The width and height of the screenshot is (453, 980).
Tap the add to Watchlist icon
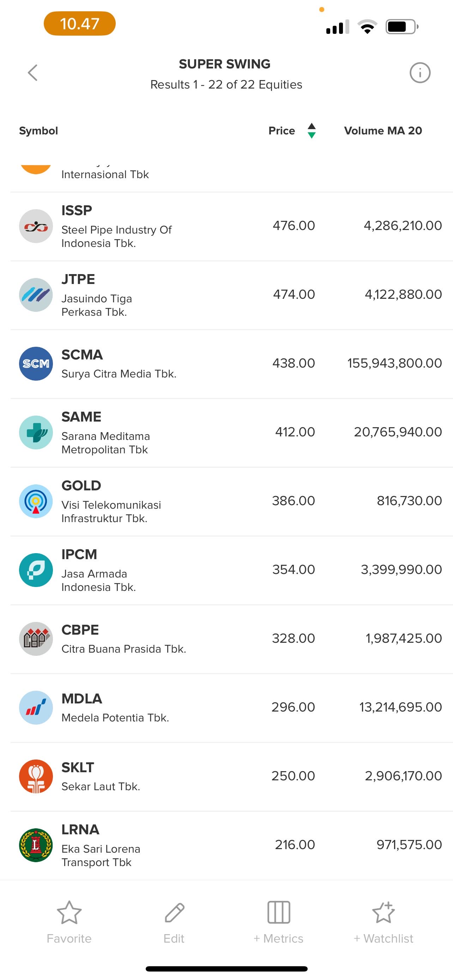(x=383, y=912)
